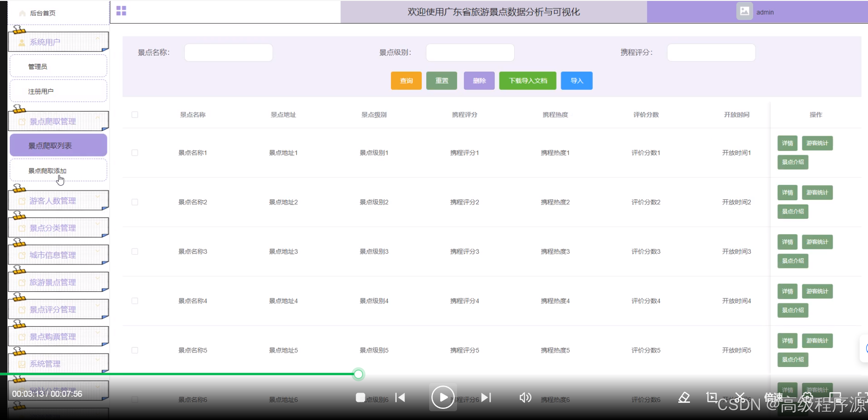
Task: Click the four-square grid icon in header
Action: (121, 11)
